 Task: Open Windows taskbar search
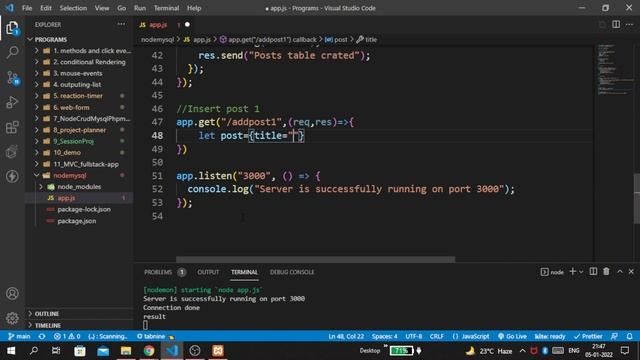[34, 351]
